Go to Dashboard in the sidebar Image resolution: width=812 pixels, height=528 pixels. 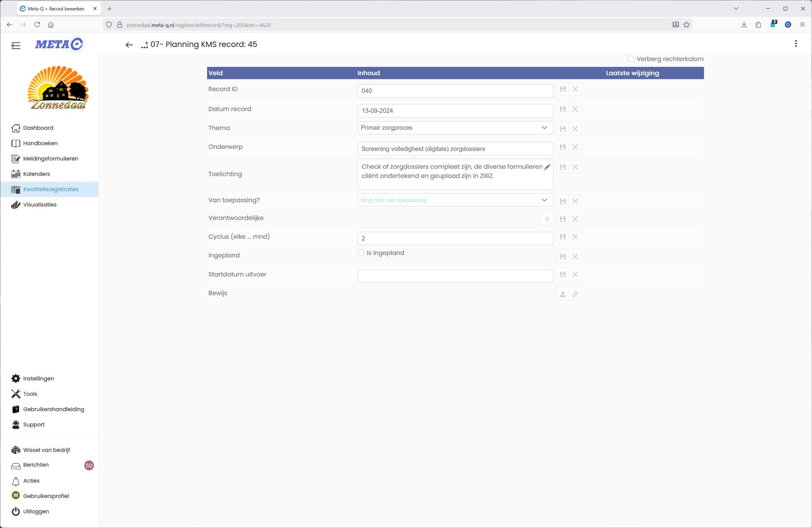click(x=38, y=128)
